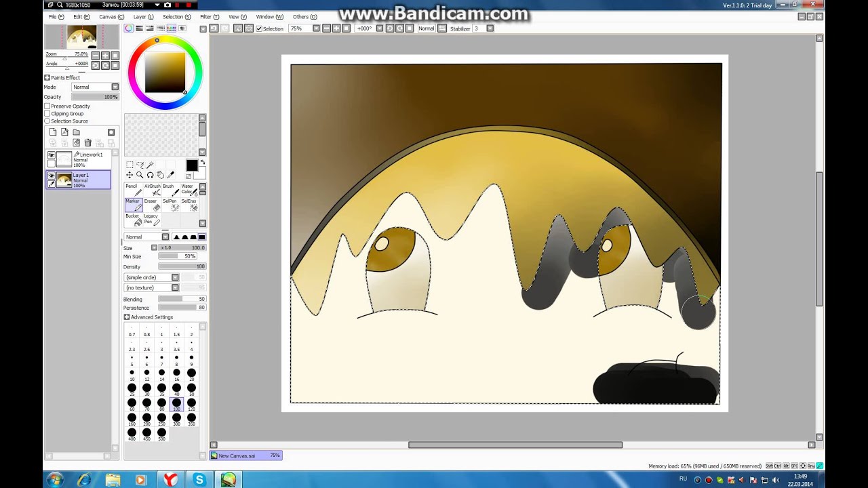The height and width of the screenshot is (488, 868).
Task: Select the Pencil tool
Action: click(x=132, y=189)
